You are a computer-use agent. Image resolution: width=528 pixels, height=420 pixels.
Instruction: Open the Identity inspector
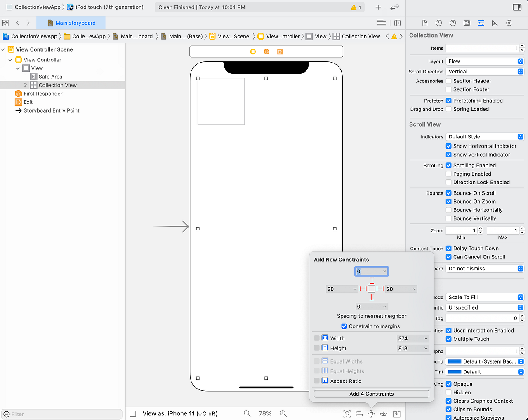467,23
